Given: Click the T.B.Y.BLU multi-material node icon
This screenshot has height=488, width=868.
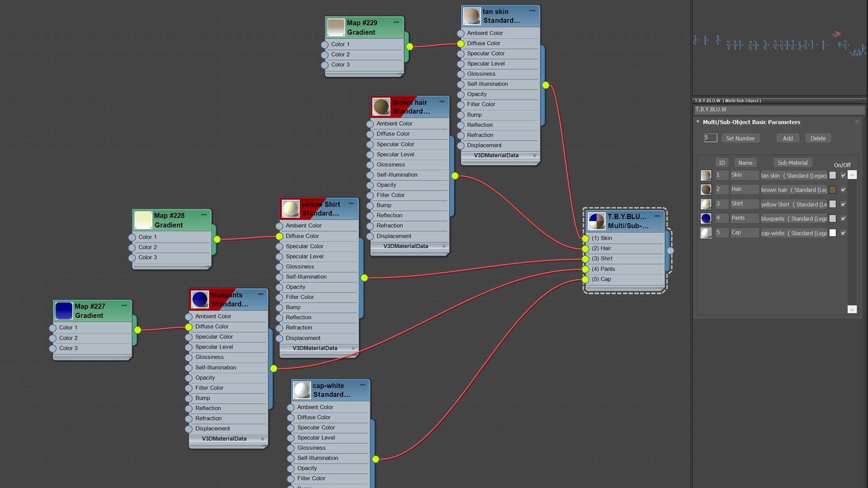Looking at the screenshot, I should coord(596,221).
